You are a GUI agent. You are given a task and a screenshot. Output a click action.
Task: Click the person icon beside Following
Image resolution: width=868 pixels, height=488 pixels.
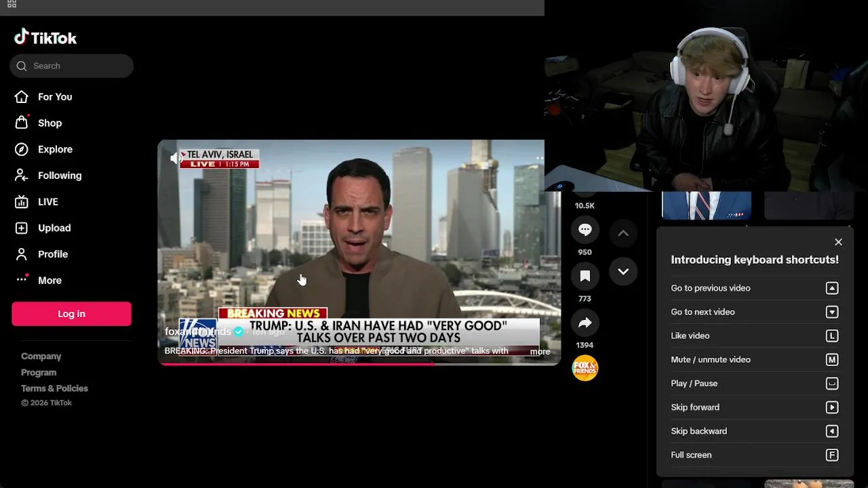click(x=22, y=176)
